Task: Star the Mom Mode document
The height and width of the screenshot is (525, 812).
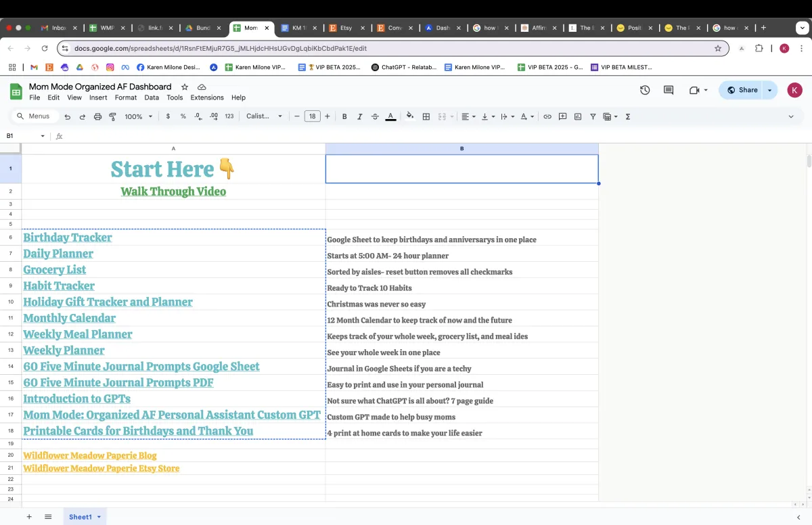Action: pyautogui.click(x=185, y=87)
